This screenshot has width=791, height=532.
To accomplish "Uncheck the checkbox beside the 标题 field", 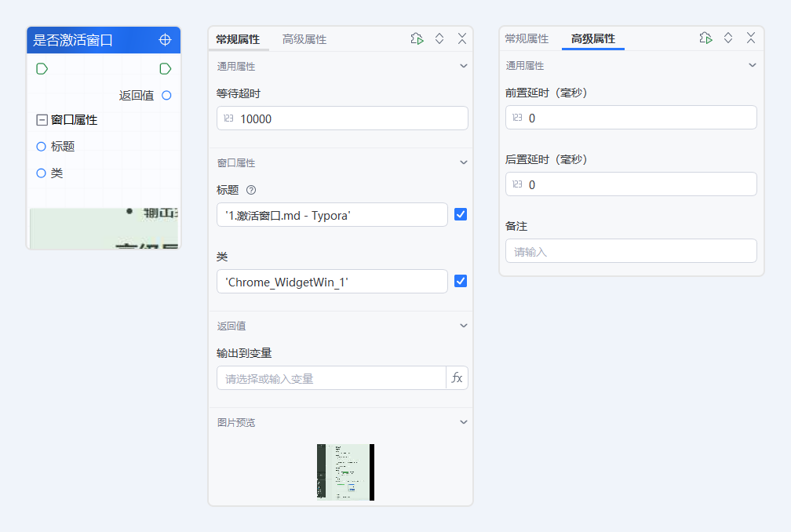I will click(x=461, y=213).
